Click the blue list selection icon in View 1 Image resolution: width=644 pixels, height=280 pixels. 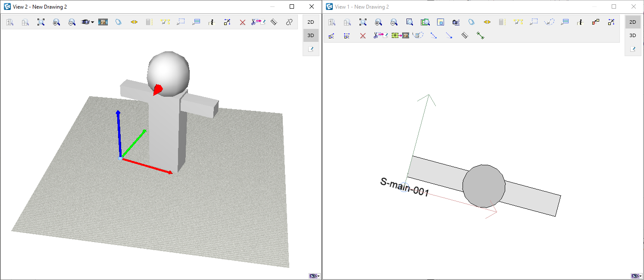pyautogui.click(x=565, y=22)
